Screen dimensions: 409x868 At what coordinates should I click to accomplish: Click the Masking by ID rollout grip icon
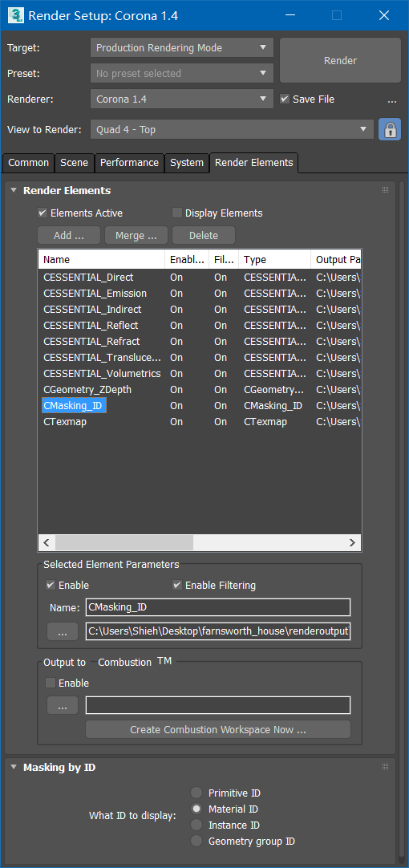[385, 767]
